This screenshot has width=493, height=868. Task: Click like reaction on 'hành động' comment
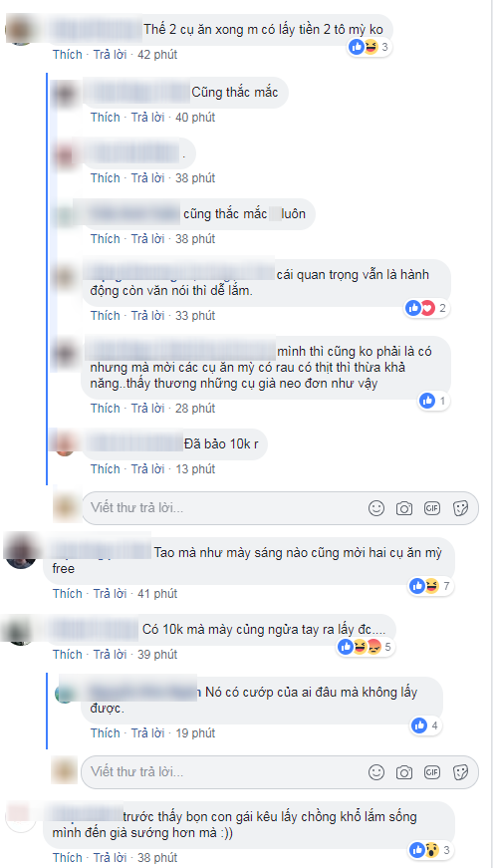pyautogui.click(x=413, y=309)
